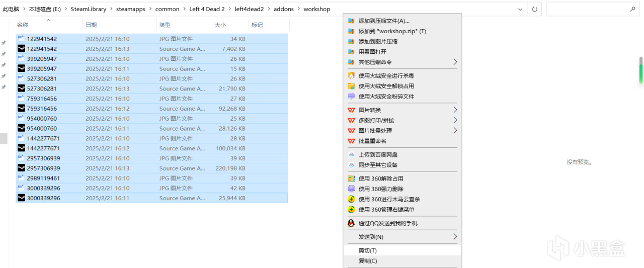Click the shredder icon for 使用火绒安全粉碎文件

pyautogui.click(x=351, y=96)
